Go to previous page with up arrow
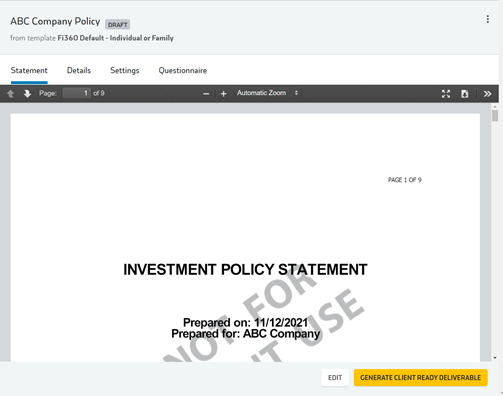 pyautogui.click(x=11, y=94)
